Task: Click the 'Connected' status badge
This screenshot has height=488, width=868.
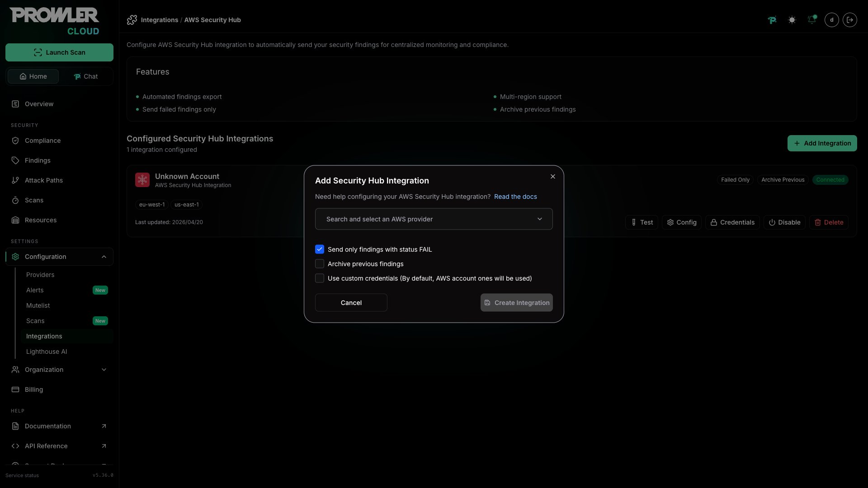Action: [x=830, y=180]
